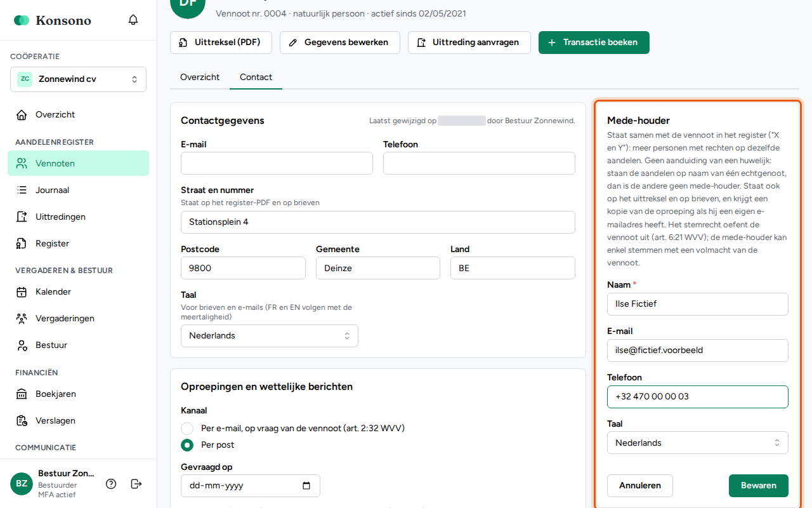Screen dimensions: 812x508
Task: Click the ZC cooperative badge
Action: point(25,79)
